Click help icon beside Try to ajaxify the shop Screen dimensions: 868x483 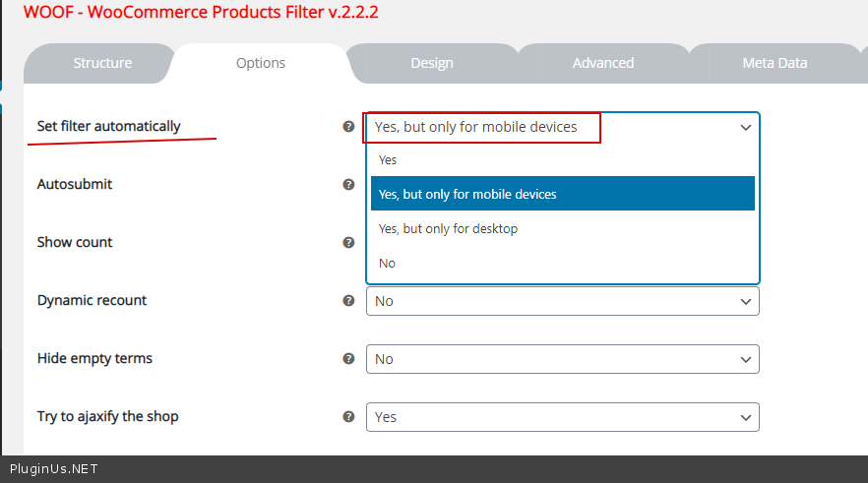click(348, 417)
